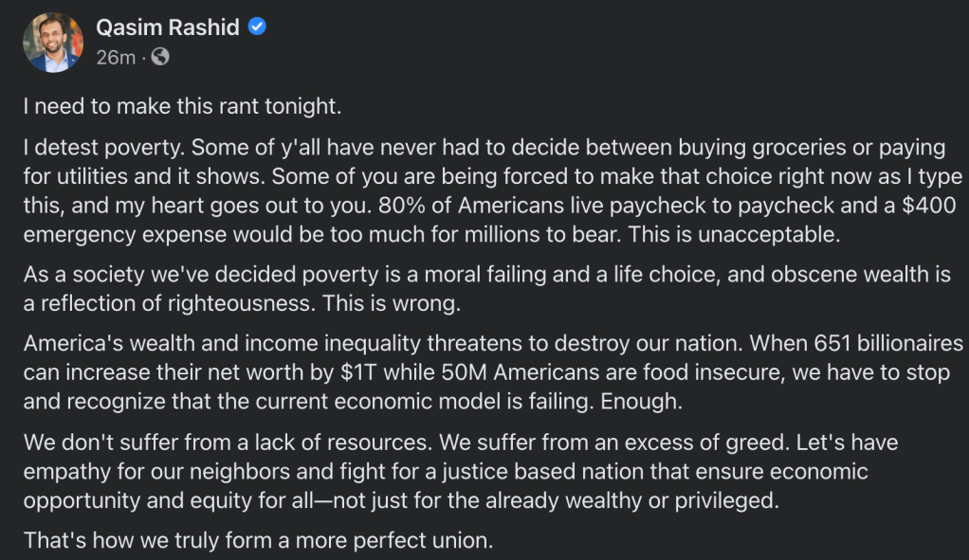Click the 26m post timestamp
Viewport: 969px width, 560px height.
click(x=115, y=57)
